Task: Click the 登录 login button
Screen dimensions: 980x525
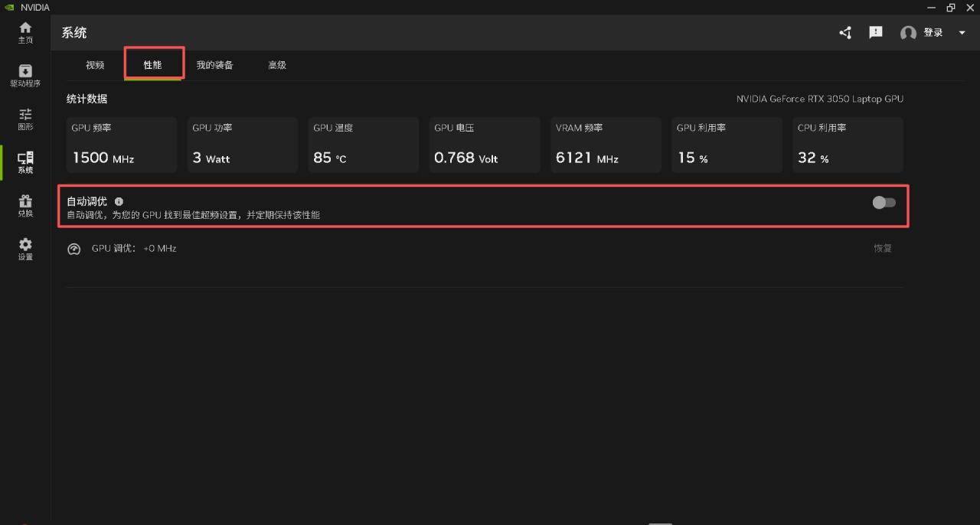Action: tap(933, 33)
